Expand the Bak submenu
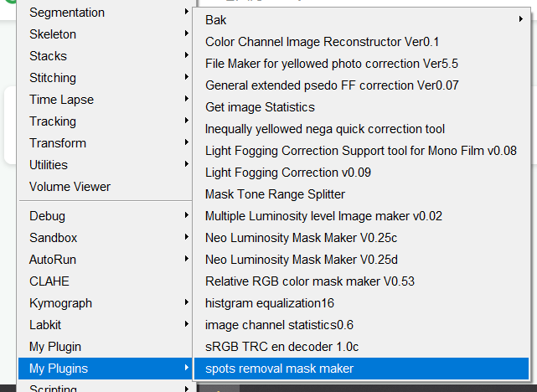Viewport: 537px width, 392px height. coord(216,19)
